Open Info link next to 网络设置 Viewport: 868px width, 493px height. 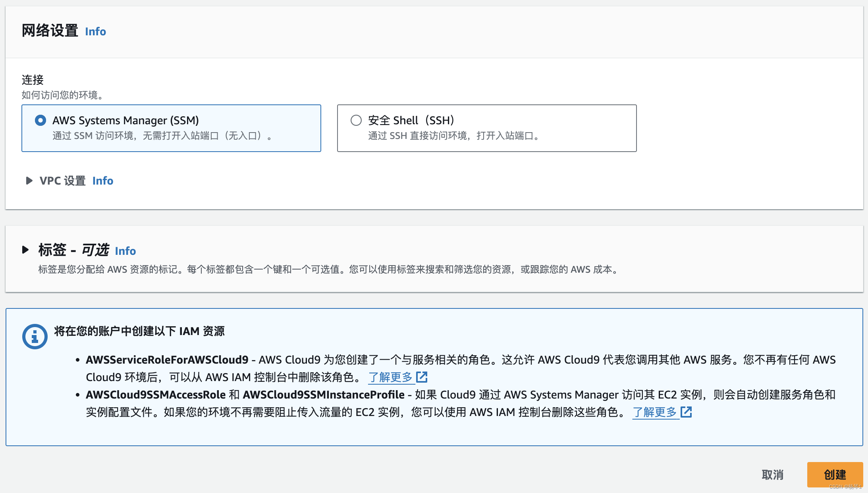(95, 32)
